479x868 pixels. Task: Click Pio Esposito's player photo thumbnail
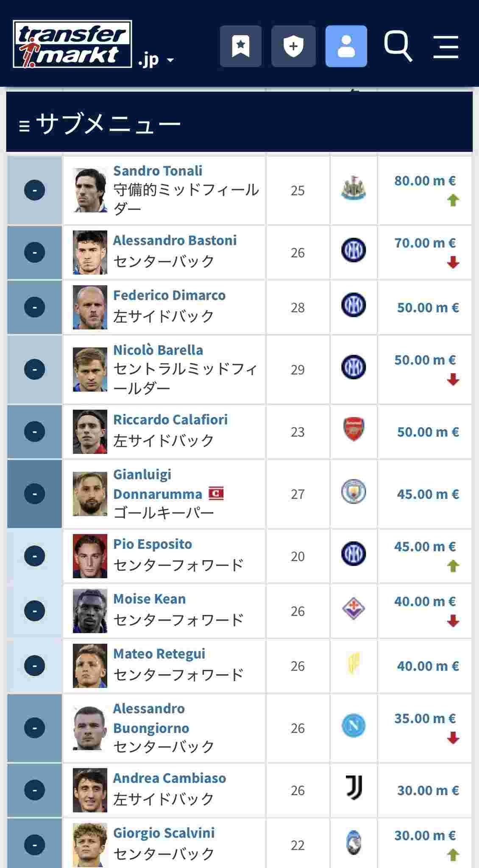pos(90,556)
